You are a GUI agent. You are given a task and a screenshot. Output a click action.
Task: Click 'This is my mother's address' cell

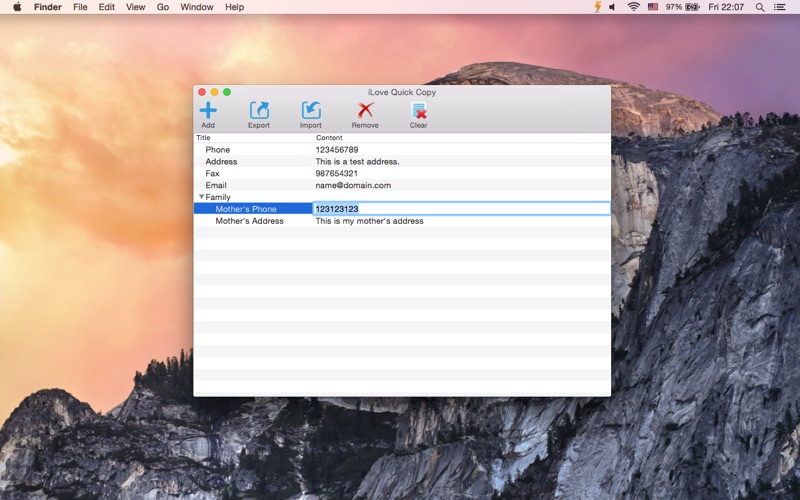(x=369, y=221)
